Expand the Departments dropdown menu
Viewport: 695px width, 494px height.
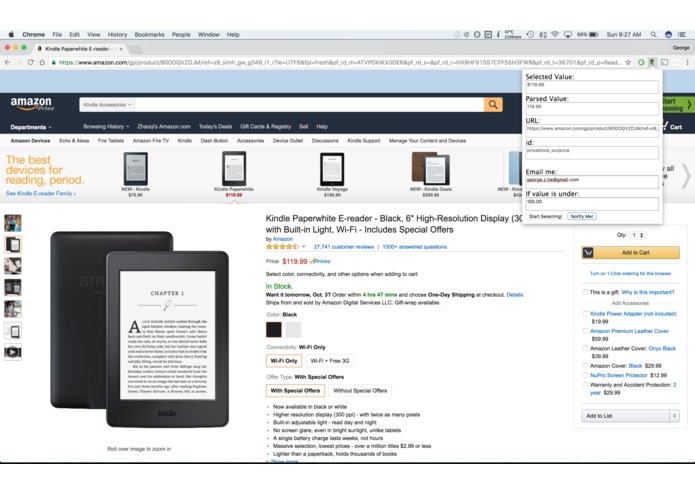31,127
